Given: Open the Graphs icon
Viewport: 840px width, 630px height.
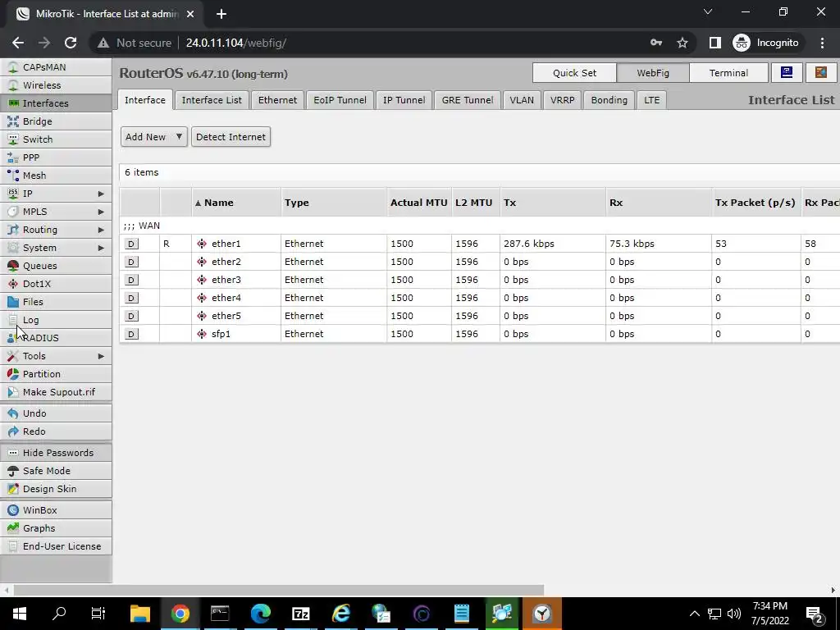Looking at the screenshot, I should coord(13,528).
